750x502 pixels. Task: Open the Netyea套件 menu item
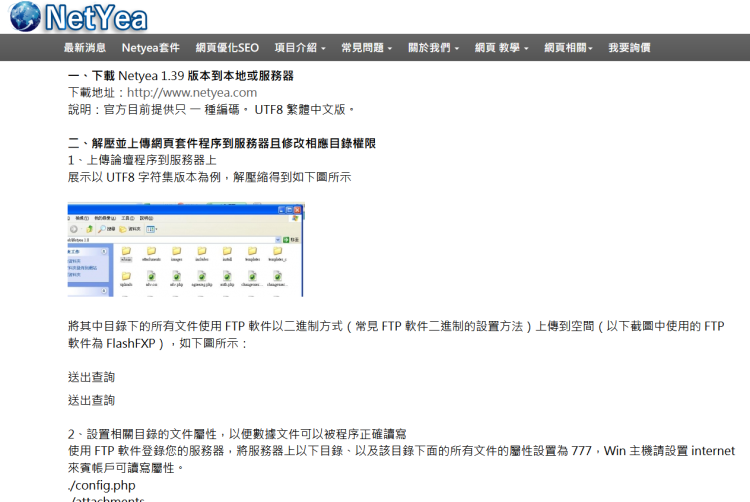click(151, 48)
